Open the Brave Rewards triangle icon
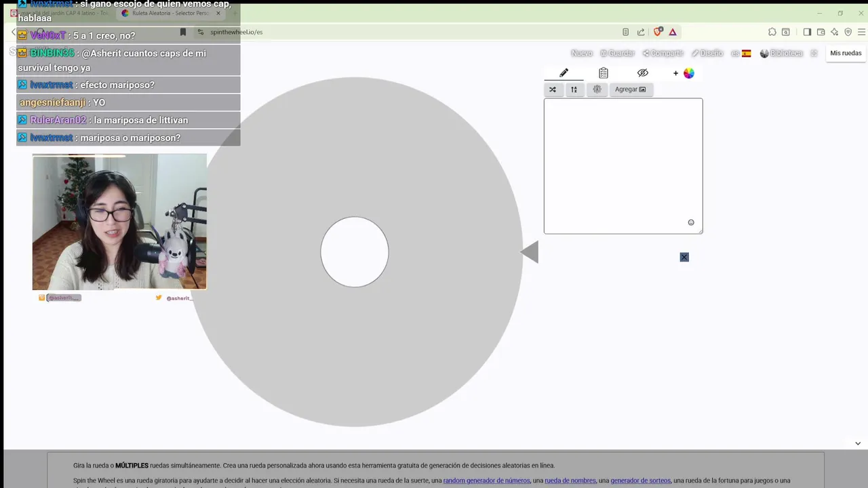Screen dimensions: 868x488 [673, 32]
